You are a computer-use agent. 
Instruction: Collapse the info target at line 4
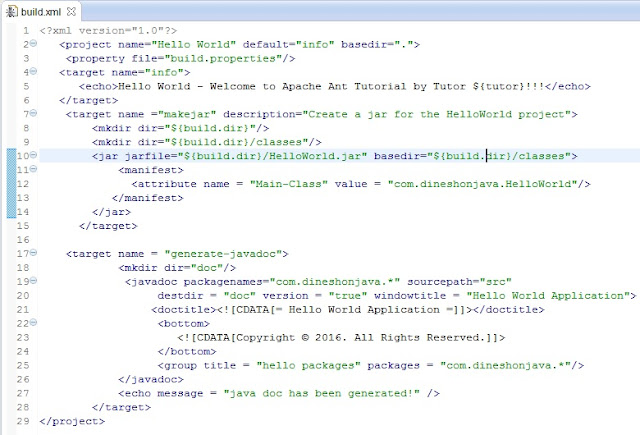(33, 71)
